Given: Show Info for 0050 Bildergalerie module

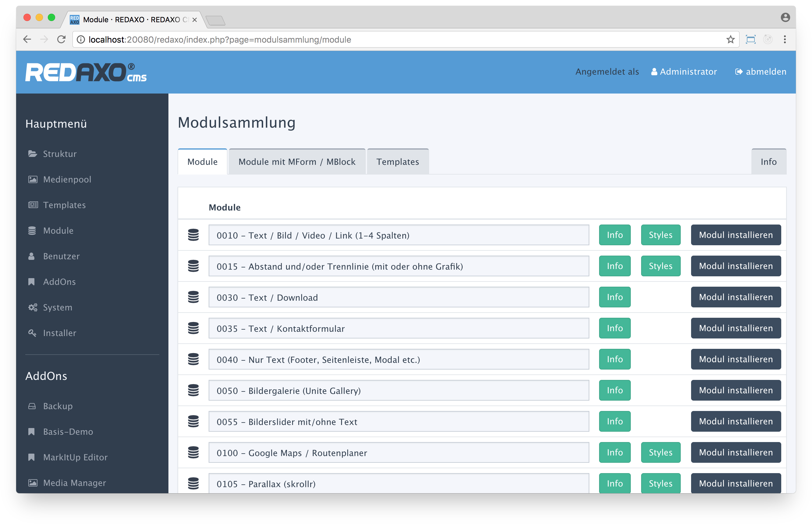Looking at the screenshot, I should coord(614,390).
